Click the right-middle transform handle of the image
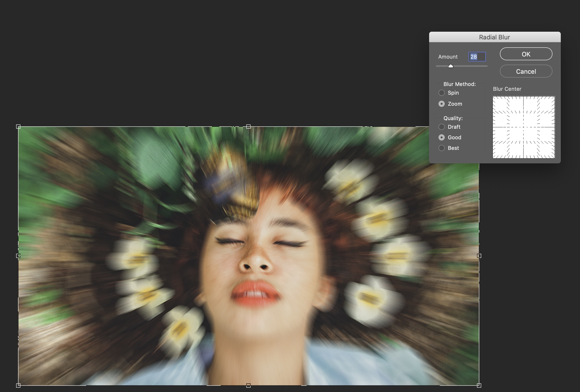 point(479,256)
